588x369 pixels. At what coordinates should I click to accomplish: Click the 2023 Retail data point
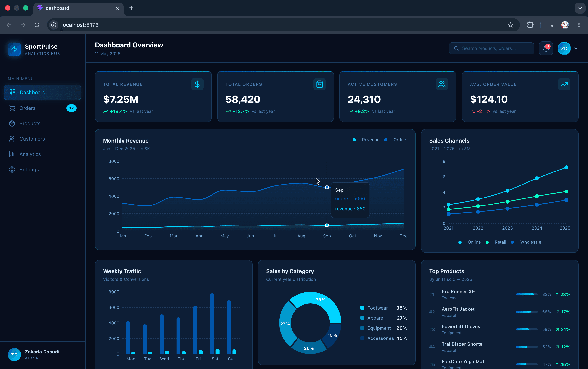coord(507,202)
